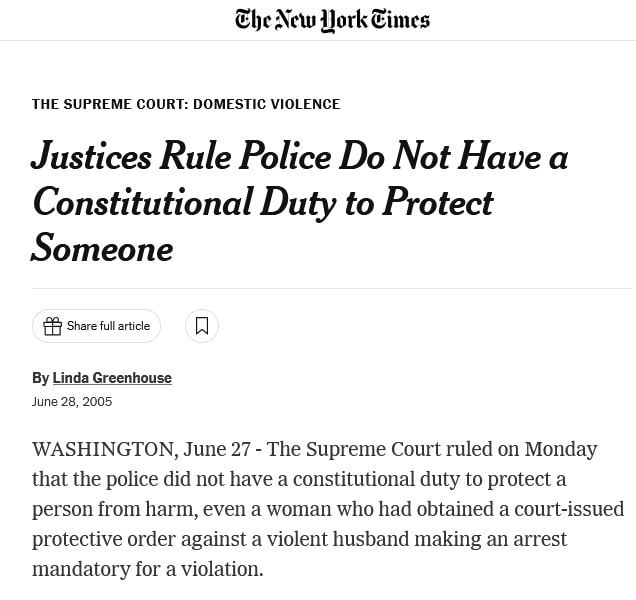The image size is (636, 600).
Task: Click the "By" byline label
Action: coord(40,378)
